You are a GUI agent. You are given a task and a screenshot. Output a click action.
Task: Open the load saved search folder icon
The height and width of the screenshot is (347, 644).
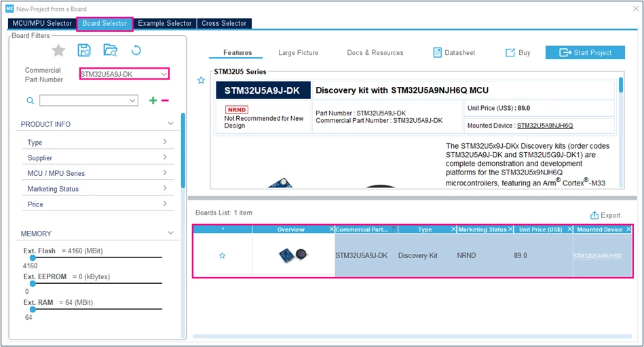click(110, 50)
